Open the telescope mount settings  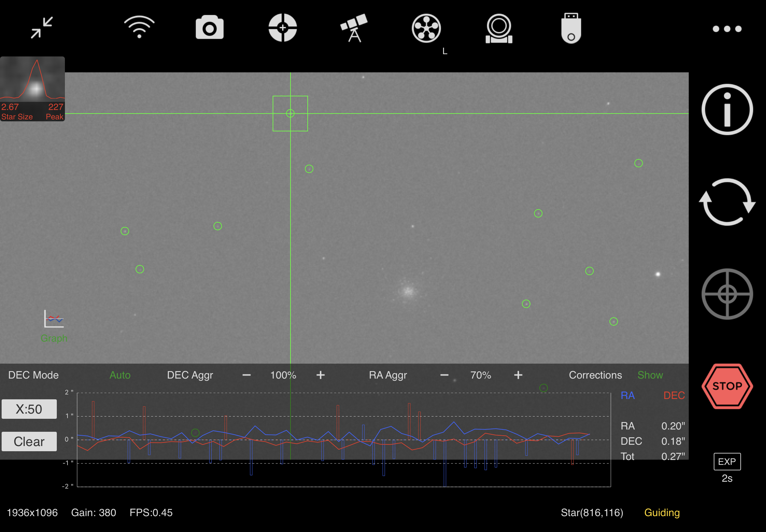click(x=354, y=28)
